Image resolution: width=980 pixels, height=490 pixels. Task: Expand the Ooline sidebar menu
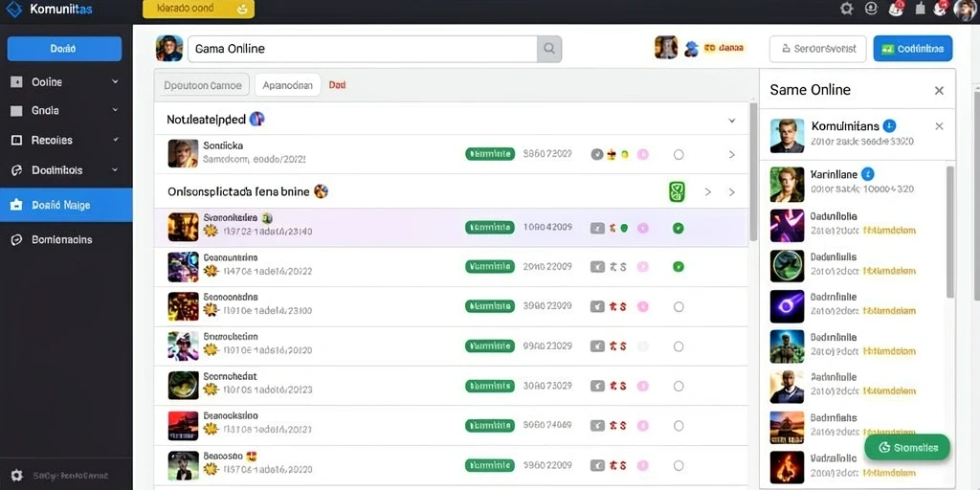pos(115,82)
